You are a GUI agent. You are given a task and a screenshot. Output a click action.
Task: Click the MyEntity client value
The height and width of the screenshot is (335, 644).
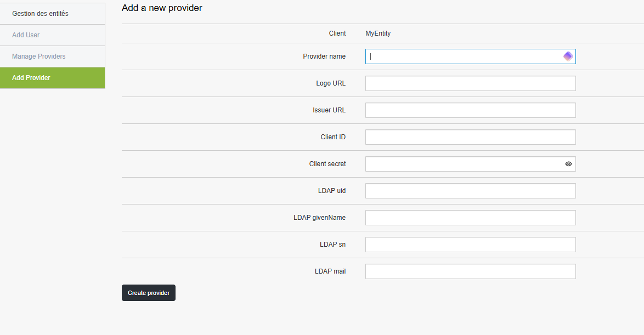[378, 33]
